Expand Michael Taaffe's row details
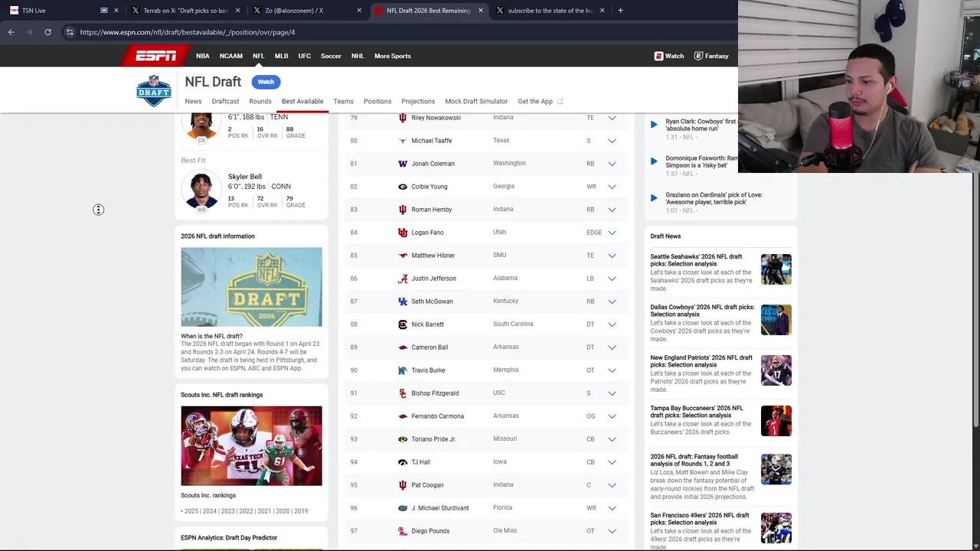 pyautogui.click(x=612, y=141)
